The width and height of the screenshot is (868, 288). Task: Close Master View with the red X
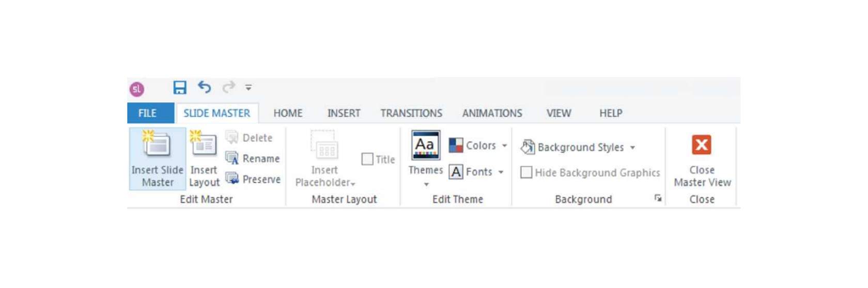tap(702, 145)
